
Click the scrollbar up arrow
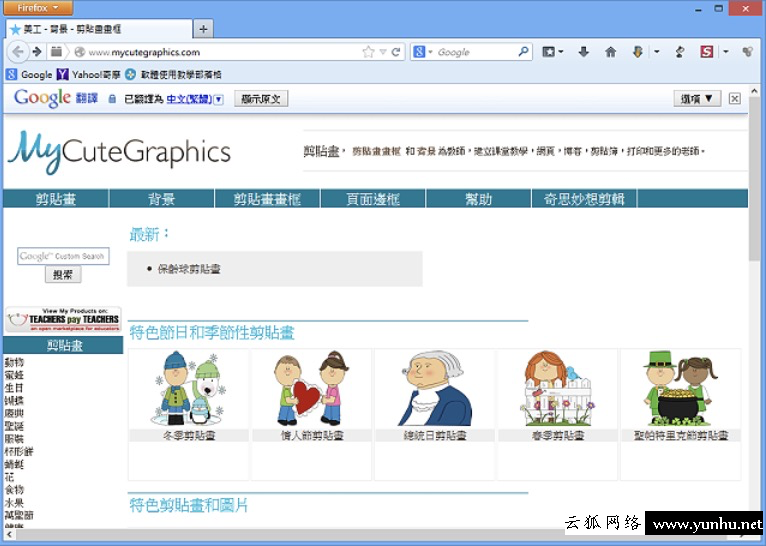(754, 91)
